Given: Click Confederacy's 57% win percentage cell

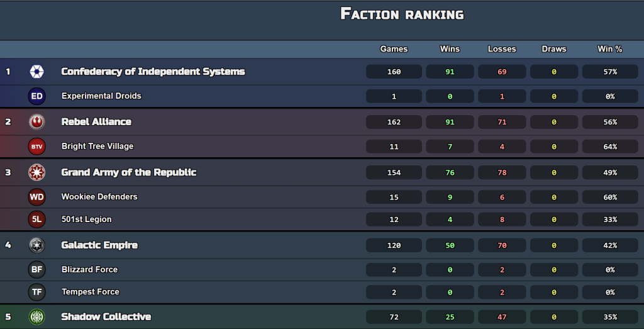Looking at the screenshot, I should point(610,72).
